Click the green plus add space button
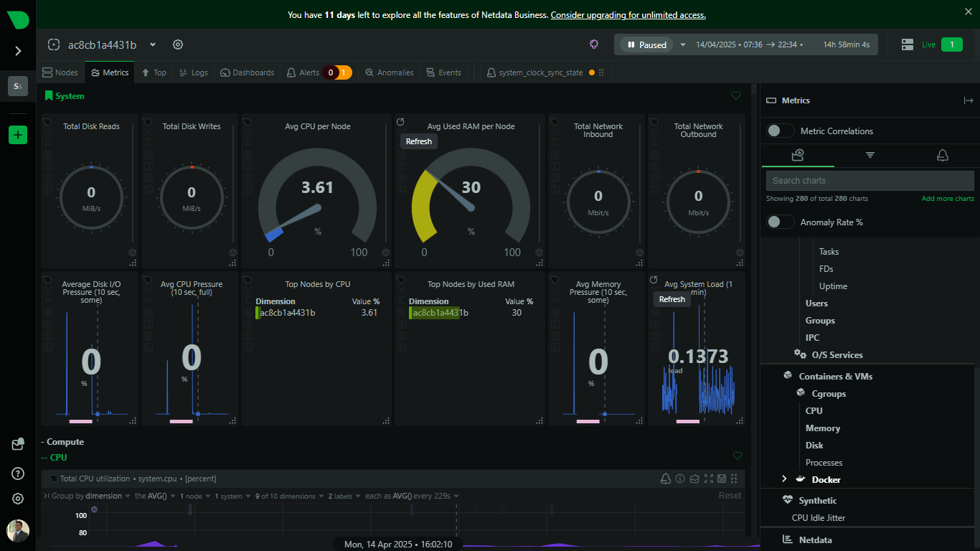This screenshot has height=551, width=980. coord(18,135)
